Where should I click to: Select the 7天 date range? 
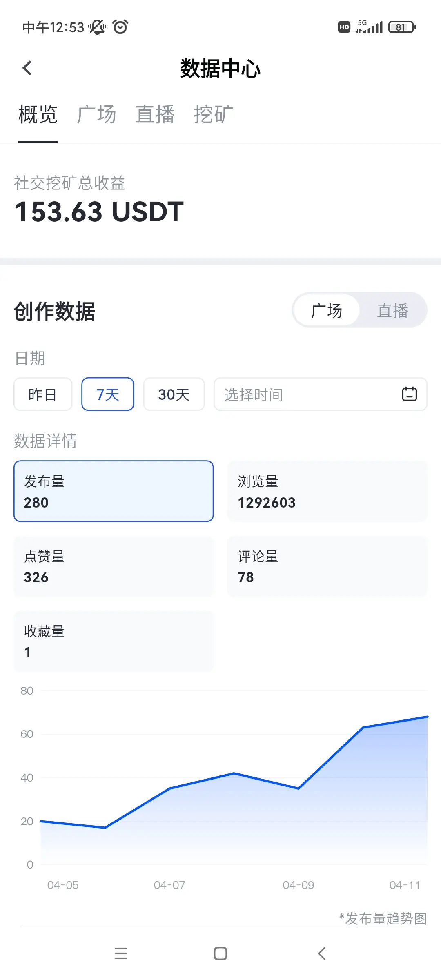click(108, 394)
